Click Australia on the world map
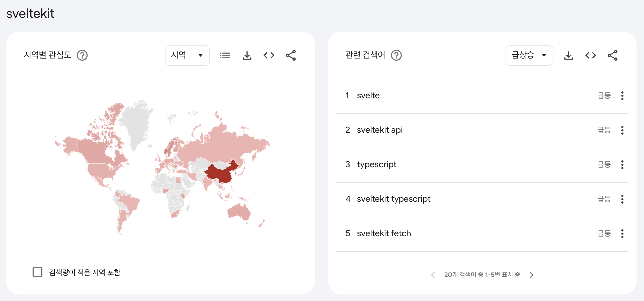The width and height of the screenshot is (644, 301). pyautogui.click(x=239, y=212)
